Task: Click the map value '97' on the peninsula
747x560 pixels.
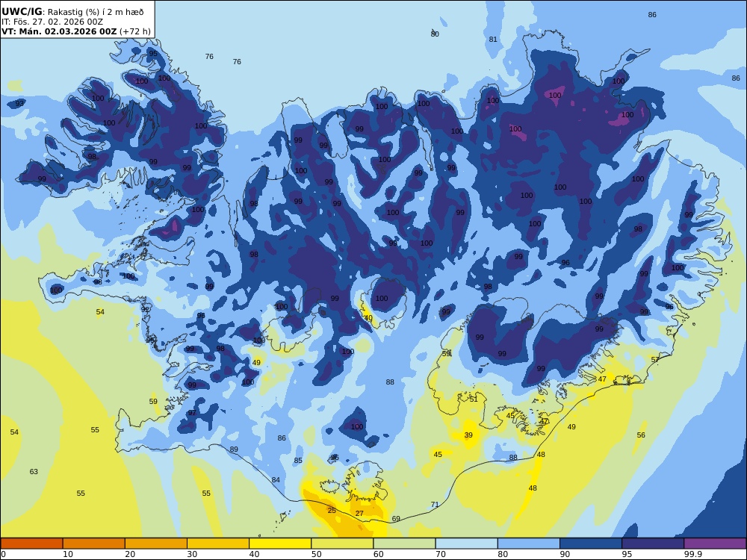Action: click(192, 413)
